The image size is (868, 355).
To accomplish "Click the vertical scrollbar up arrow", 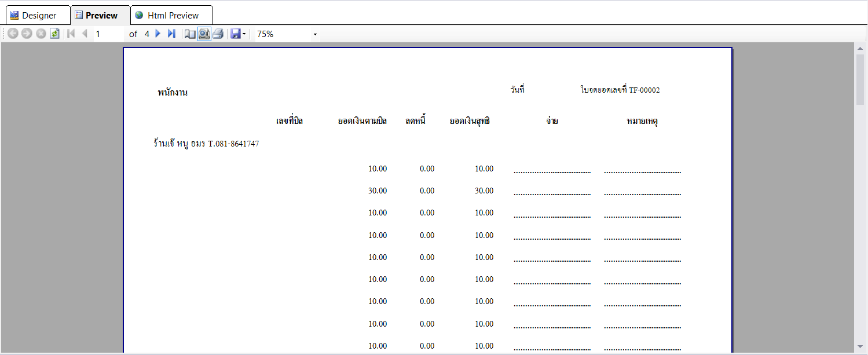I will tap(860, 47).
